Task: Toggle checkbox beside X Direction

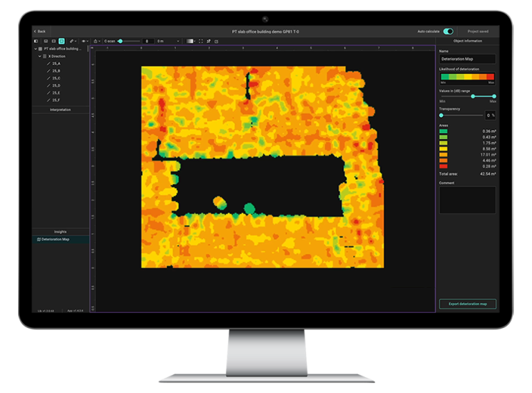Action: coord(44,56)
